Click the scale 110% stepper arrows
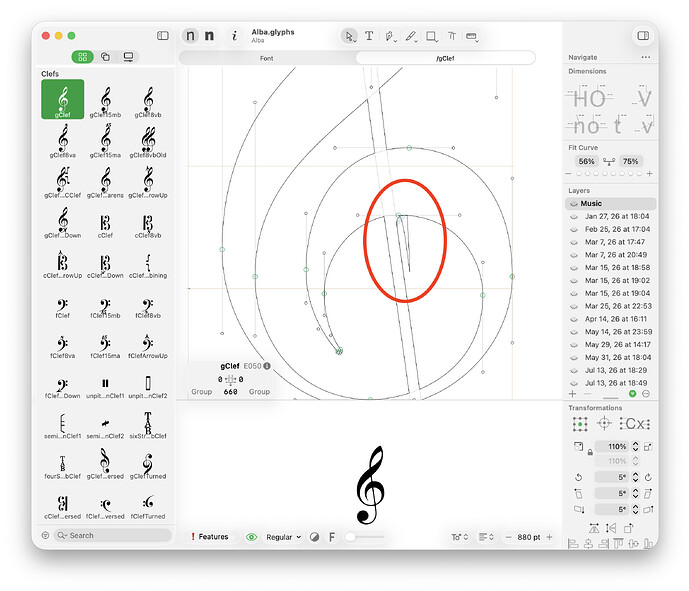The width and height of the screenshot is (689, 591). tap(635, 446)
